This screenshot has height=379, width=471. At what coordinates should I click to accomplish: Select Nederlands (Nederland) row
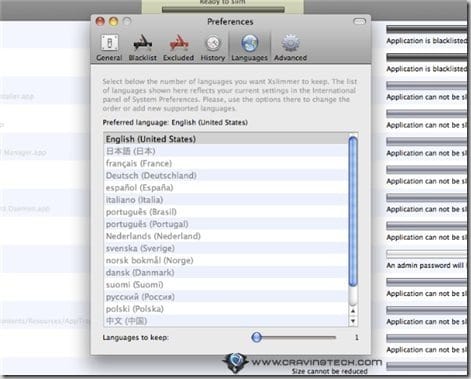point(226,236)
